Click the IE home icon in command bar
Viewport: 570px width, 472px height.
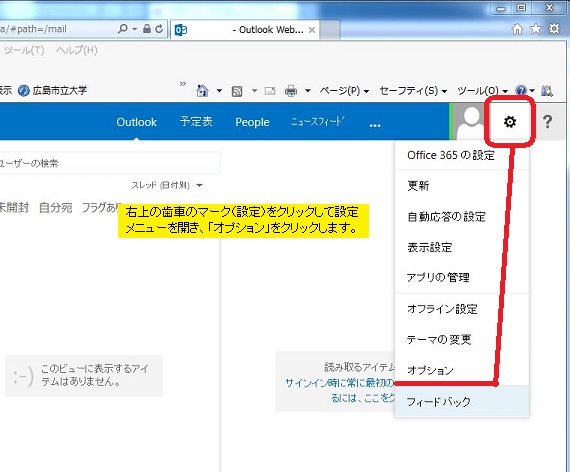point(202,91)
